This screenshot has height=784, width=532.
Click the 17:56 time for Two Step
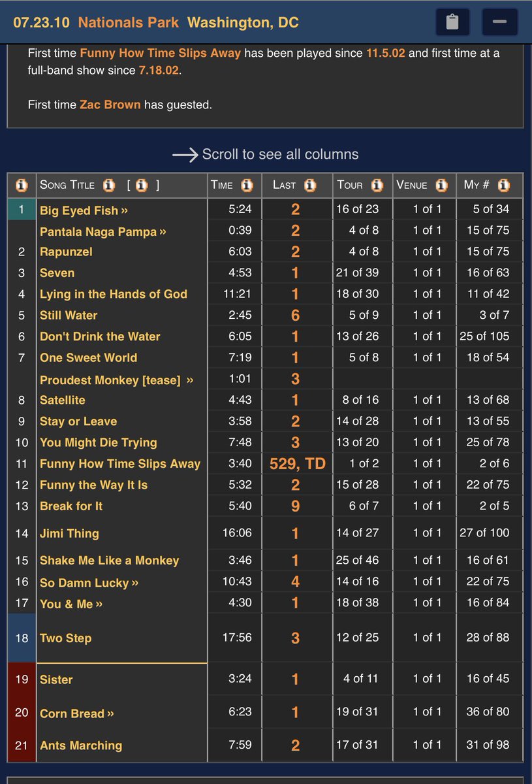point(237,637)
